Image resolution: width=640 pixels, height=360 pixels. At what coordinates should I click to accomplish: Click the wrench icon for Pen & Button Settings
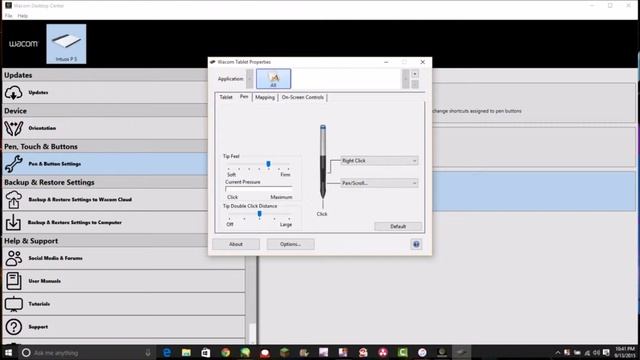[x=13, y=164]
